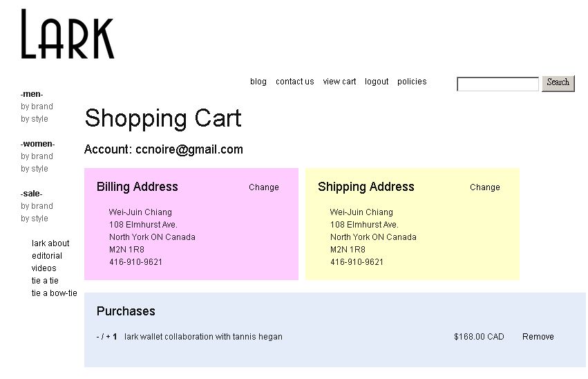Image resolution: width=588 pixels, height=379 pixels.
Task: Change the Shipping Address
Action: [x=485, y=187]
